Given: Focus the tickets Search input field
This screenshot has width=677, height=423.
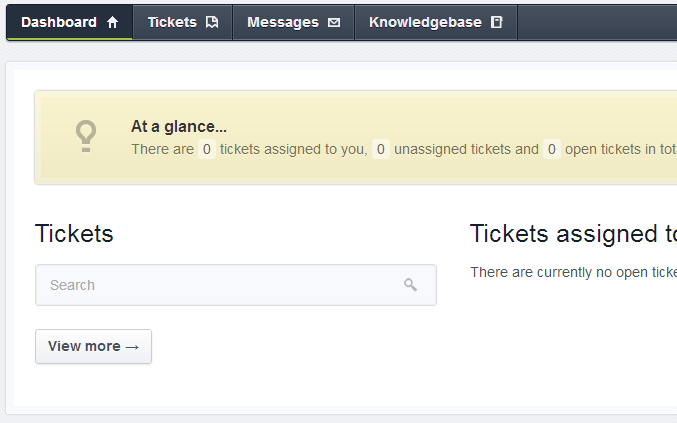Looking at the screenshot, I should (x=236, y=285).
